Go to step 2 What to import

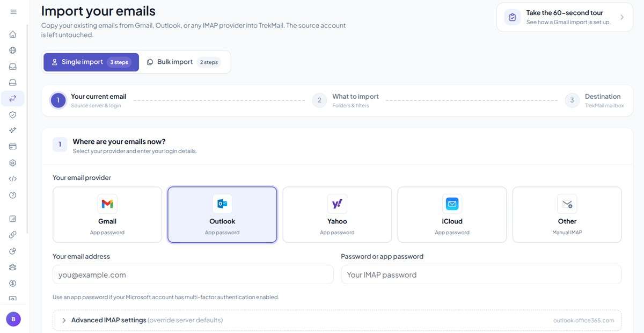click(346, 100)
